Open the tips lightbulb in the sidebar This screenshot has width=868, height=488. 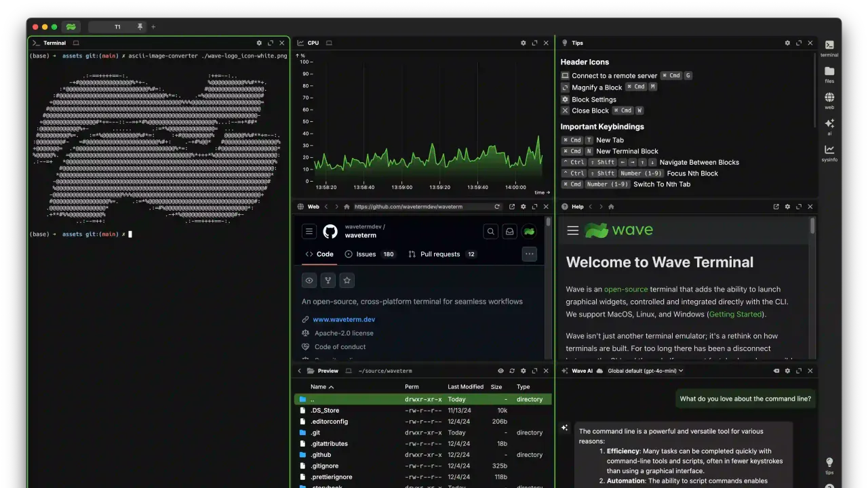click(x=829, y=466)
